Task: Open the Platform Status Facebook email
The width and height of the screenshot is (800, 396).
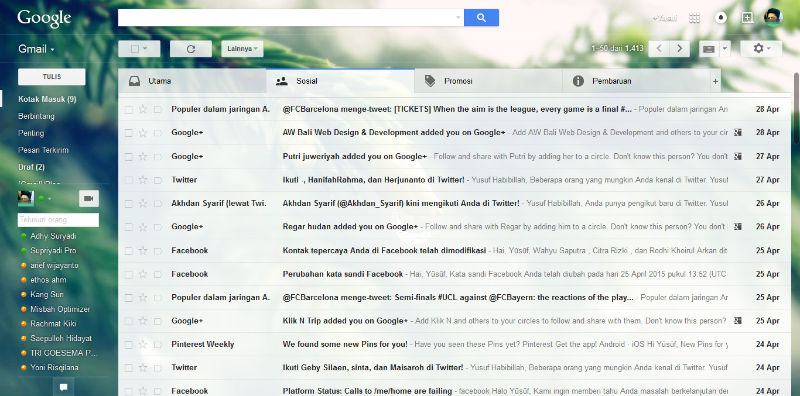Action: 454,391
